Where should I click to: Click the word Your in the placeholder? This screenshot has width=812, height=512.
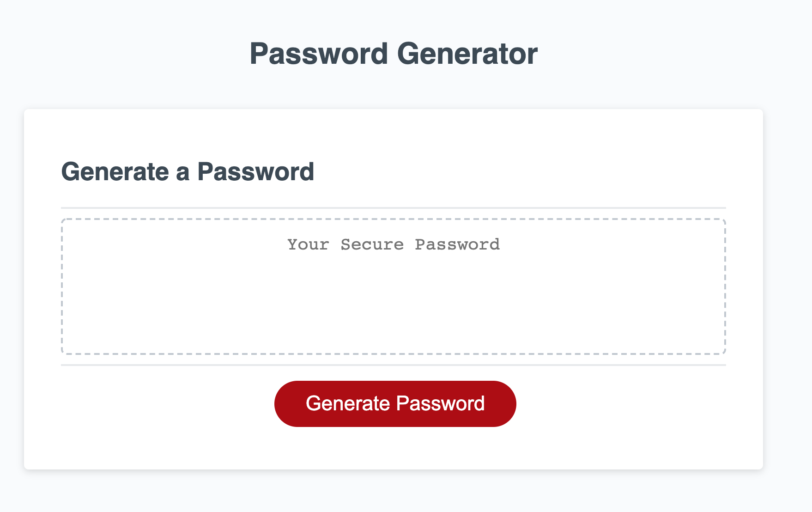308,244
